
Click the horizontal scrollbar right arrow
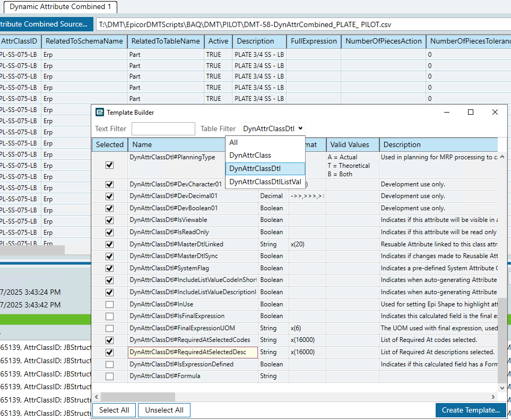coord(493,397)
